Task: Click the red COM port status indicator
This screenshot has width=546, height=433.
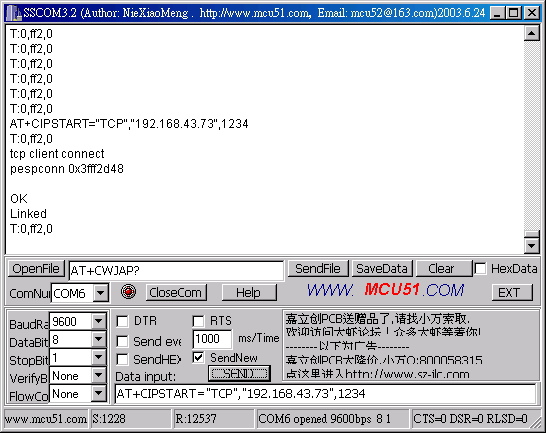Action: point(128,292)
